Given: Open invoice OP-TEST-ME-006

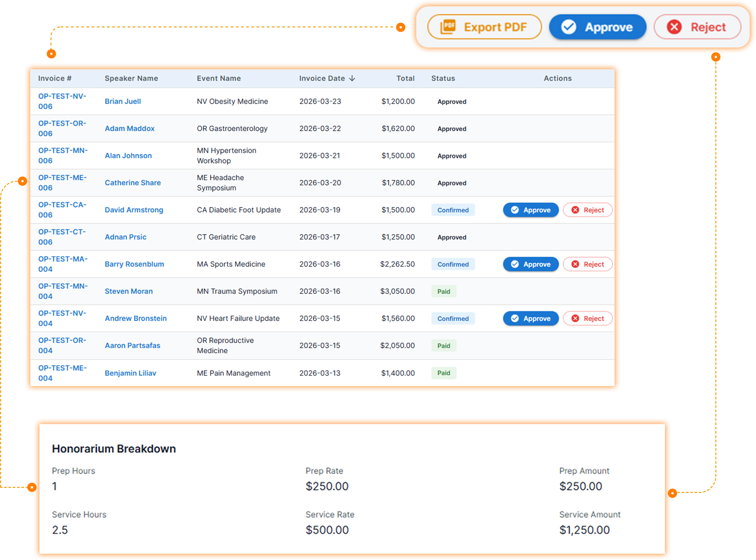Looking at the screenshot, I should pos(62,183).
